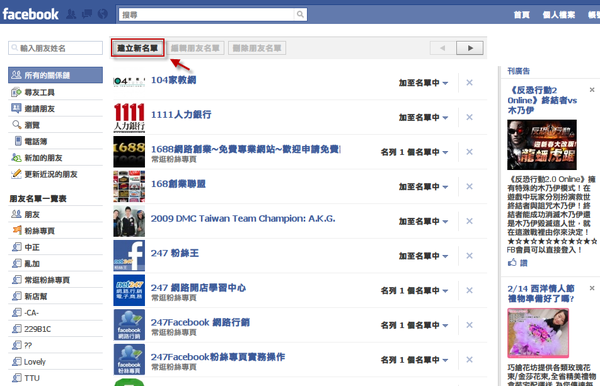Click 247 粉絲王 Facebook thumbnail
Viewport: 600px width, 386px height.
click(129, 256)
